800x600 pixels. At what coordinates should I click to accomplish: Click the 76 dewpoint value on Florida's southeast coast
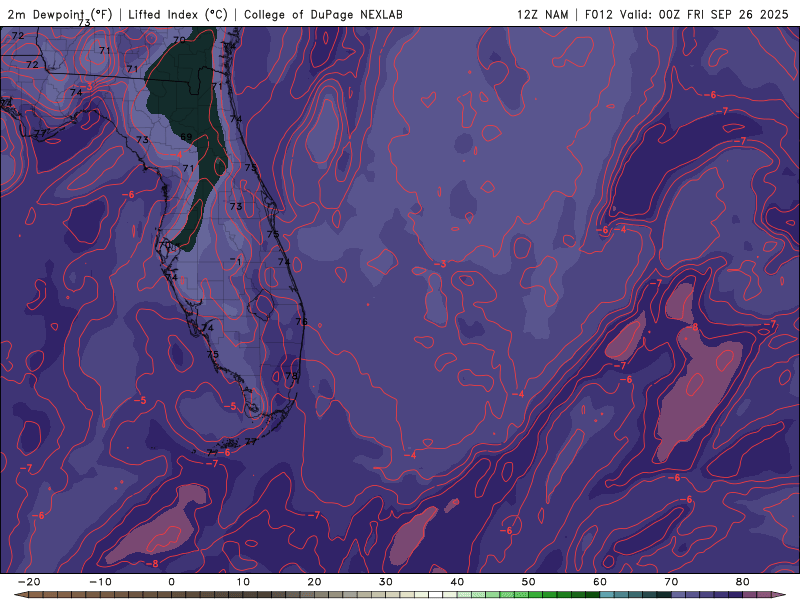pos(301,321)
